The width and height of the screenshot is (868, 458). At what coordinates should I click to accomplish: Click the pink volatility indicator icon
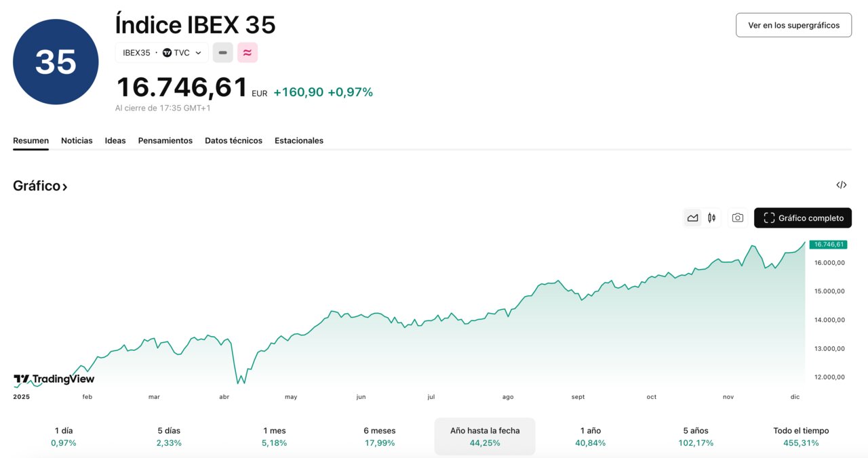pos(247,52)
